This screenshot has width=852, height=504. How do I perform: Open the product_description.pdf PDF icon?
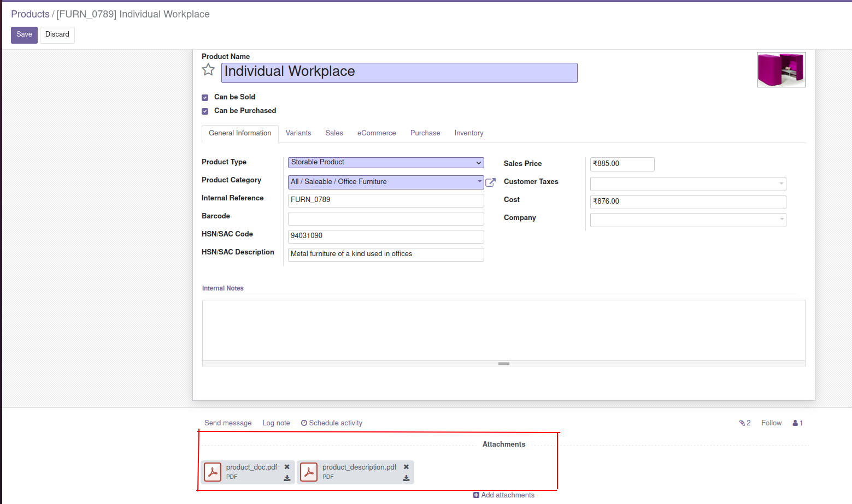pyautogui.click(x=309, y=472)
